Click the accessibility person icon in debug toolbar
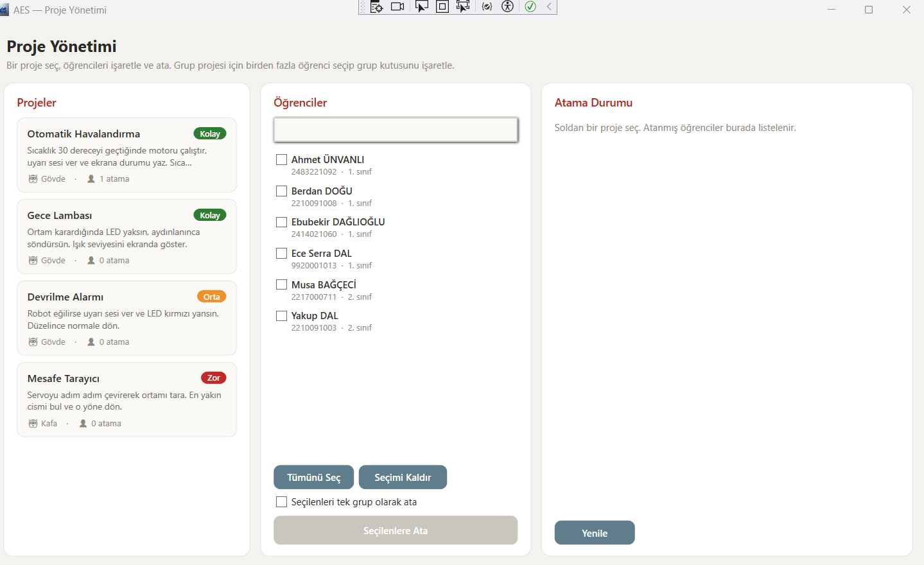 tap(508, 7)
